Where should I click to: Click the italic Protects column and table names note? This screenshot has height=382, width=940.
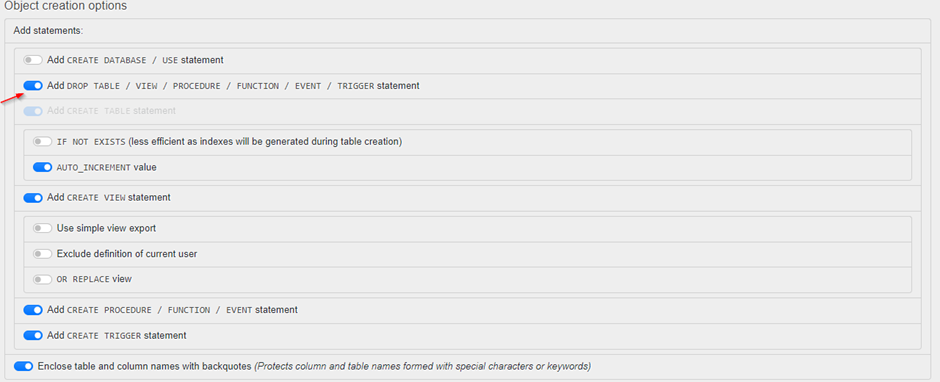coord(423,366)
